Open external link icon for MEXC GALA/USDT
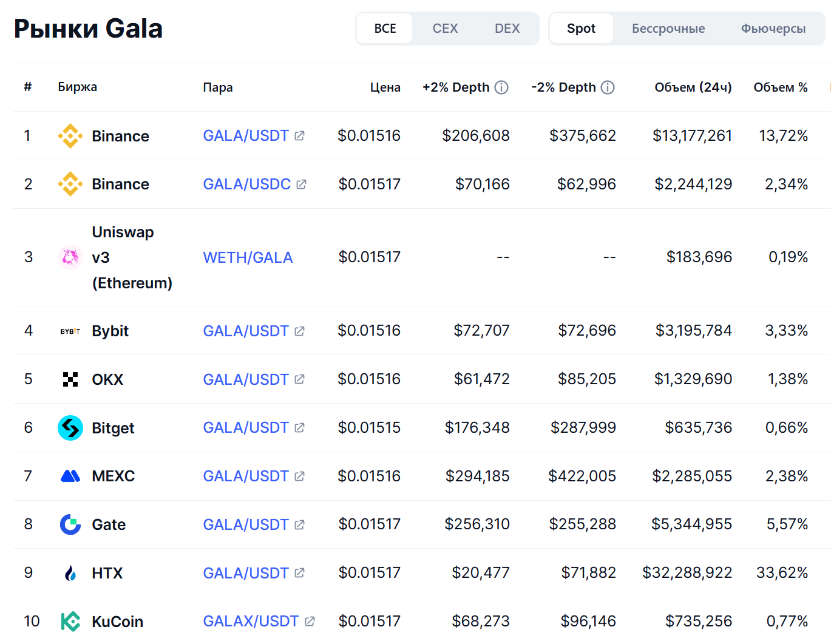Screen dimensions: 831x644 tap(299, 476)
